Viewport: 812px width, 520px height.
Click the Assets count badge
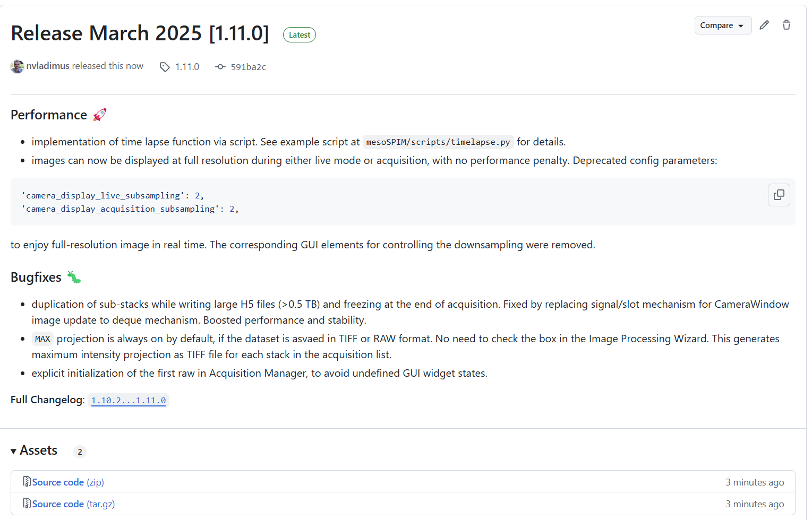(x=80, y=452)
